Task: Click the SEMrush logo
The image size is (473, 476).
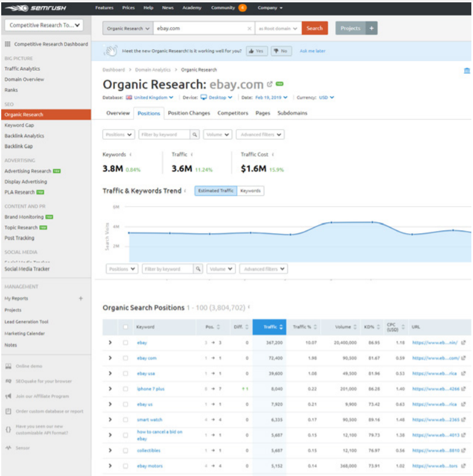Action: point(36,8)
